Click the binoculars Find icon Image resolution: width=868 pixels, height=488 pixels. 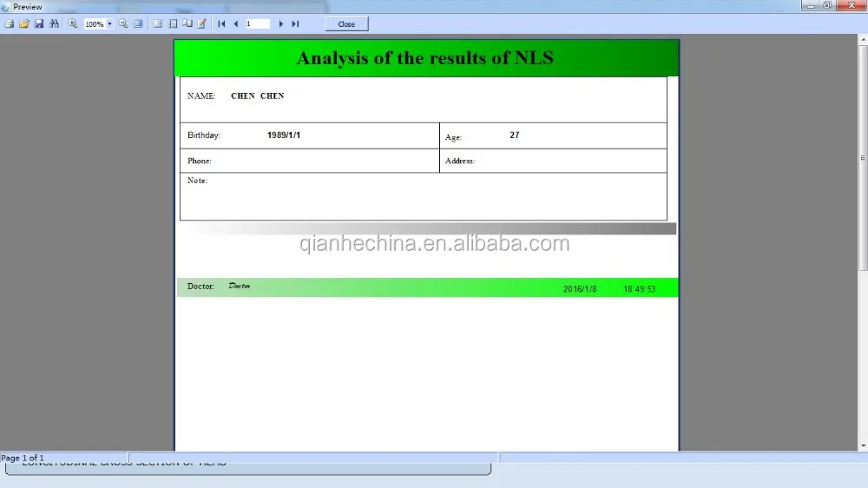pyautogui.click(x=54, y=23)
